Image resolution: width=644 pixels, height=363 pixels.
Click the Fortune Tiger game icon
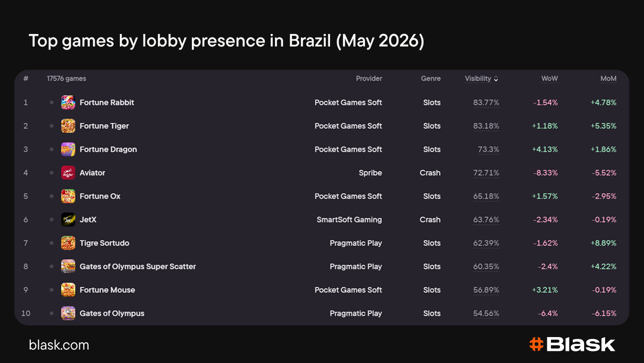point(68,126)
